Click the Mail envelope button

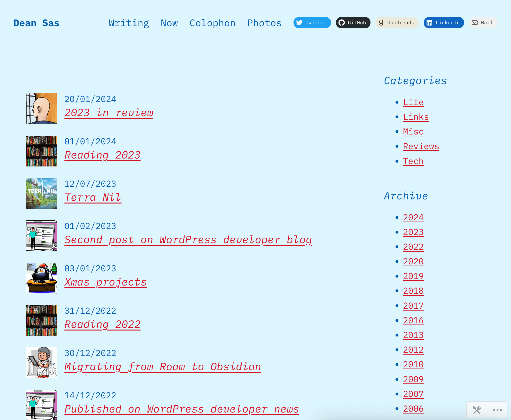[483, 23]
